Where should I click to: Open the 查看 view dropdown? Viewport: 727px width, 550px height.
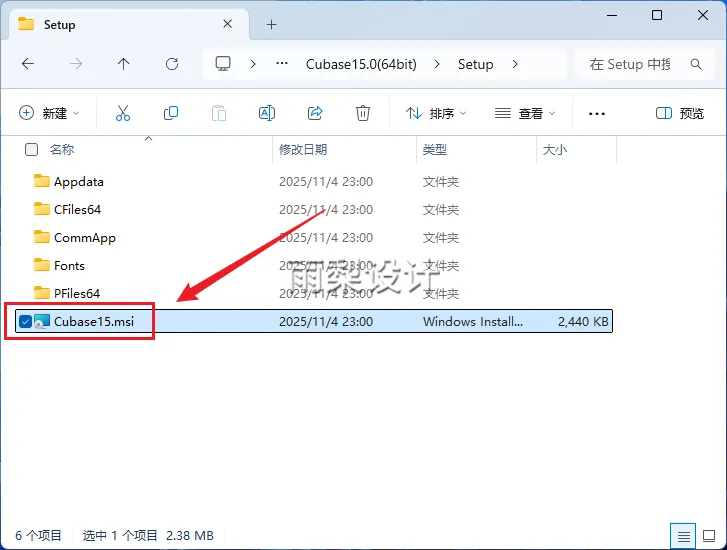pos(525,113)
